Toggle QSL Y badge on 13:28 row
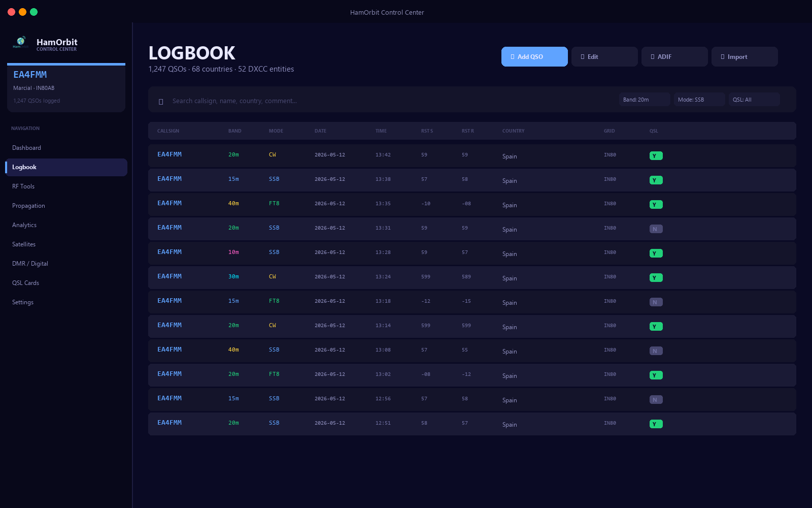Viewport: 812px width, 508px height. (x=656, y=253)
